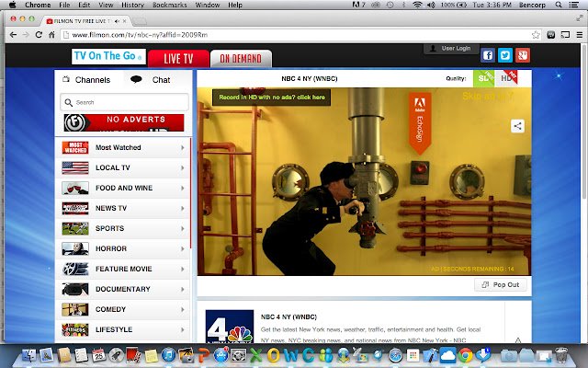The width and height of the screenshot is (588, 368).
Task: Reload the current page
Action: click(x=39, y=35)
